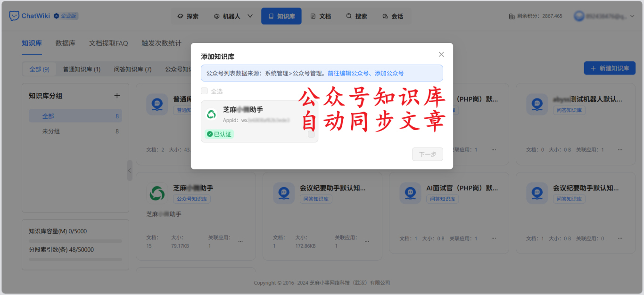This screenshot has height=295, width=644.
Task: Click the 知识库容量 progress bar
Action: point(75,240)
